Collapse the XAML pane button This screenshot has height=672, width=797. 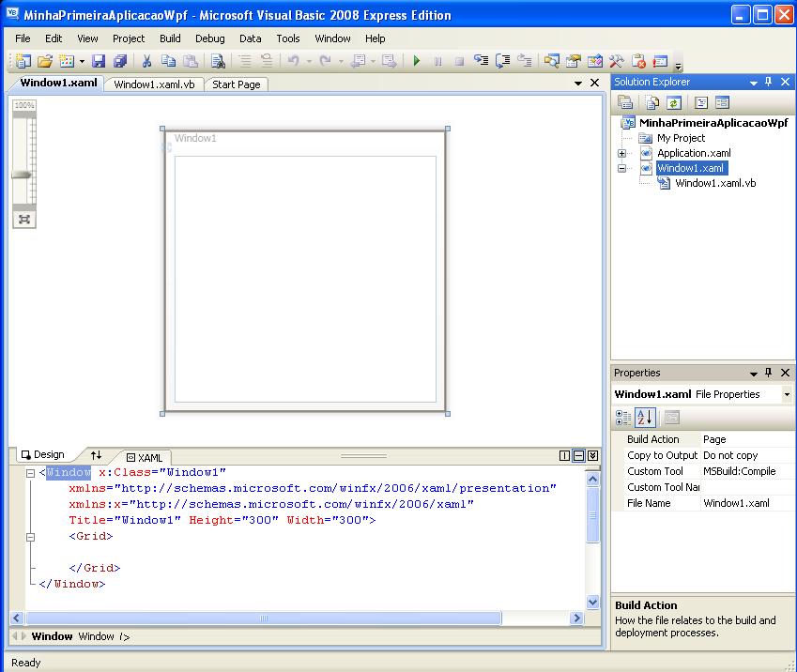click(x=592, y=455)
